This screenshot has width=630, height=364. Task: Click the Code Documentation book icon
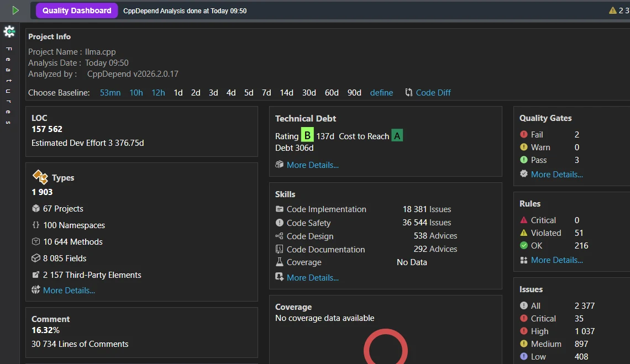point(279,249)
